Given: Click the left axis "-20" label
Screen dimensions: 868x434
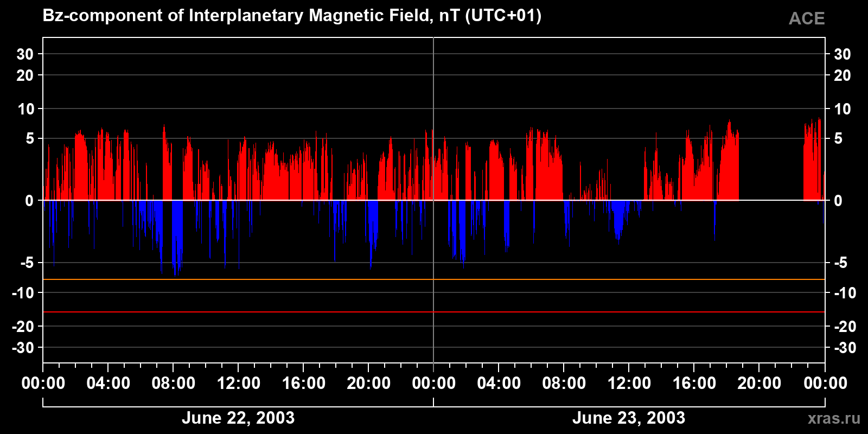Looking at the screenshot, I should (x=23, y=327).
